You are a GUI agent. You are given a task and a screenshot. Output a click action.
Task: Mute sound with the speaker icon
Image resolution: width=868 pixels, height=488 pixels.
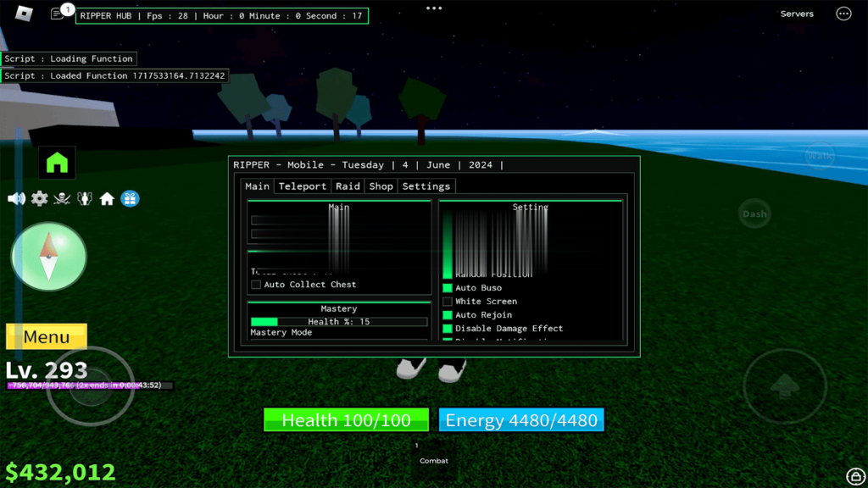(x=16, y=198)
